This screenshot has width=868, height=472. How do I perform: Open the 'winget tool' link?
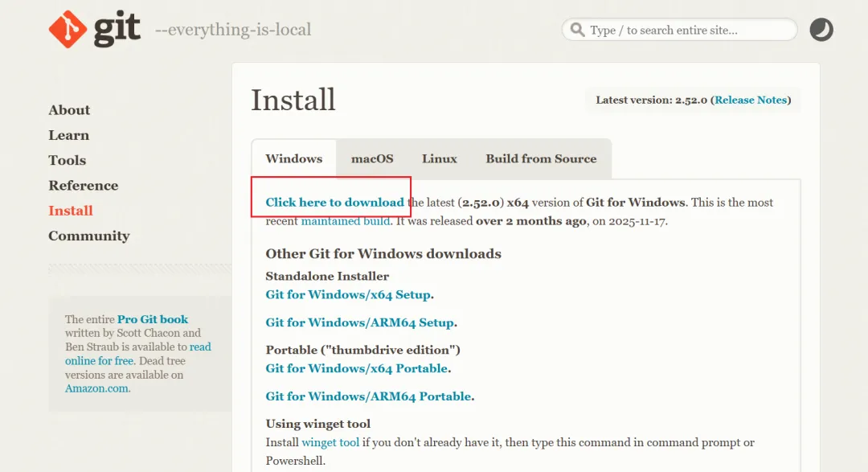click(x=330, y=442)
